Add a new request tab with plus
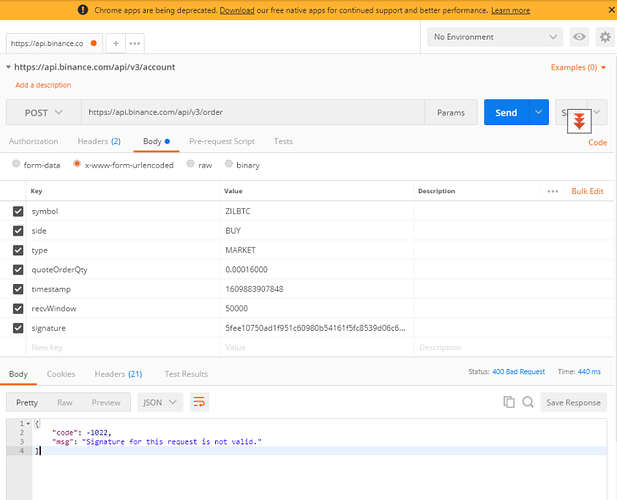 pyautogui.click(x=116, y=44)
